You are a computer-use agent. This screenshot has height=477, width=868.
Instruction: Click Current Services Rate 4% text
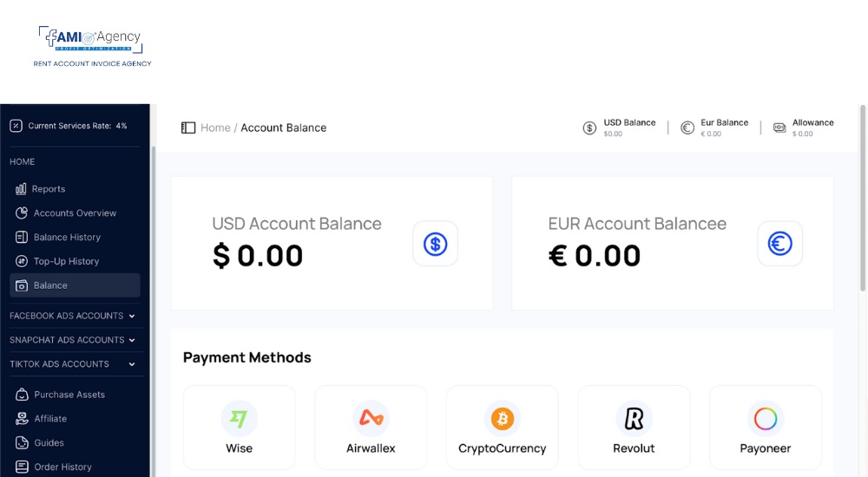point(77,126)
